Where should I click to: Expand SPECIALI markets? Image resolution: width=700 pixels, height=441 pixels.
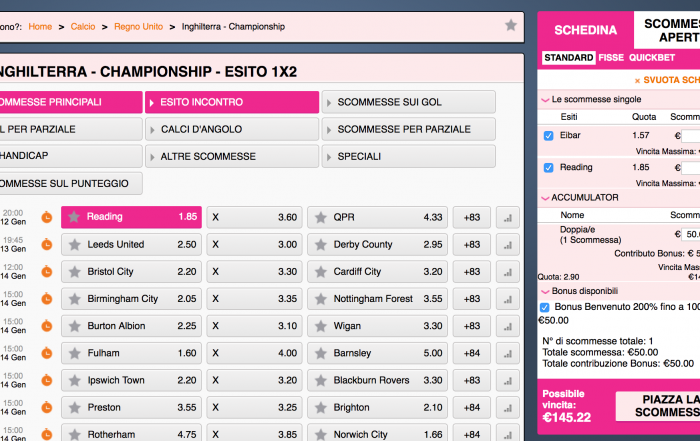pos(408,157)
